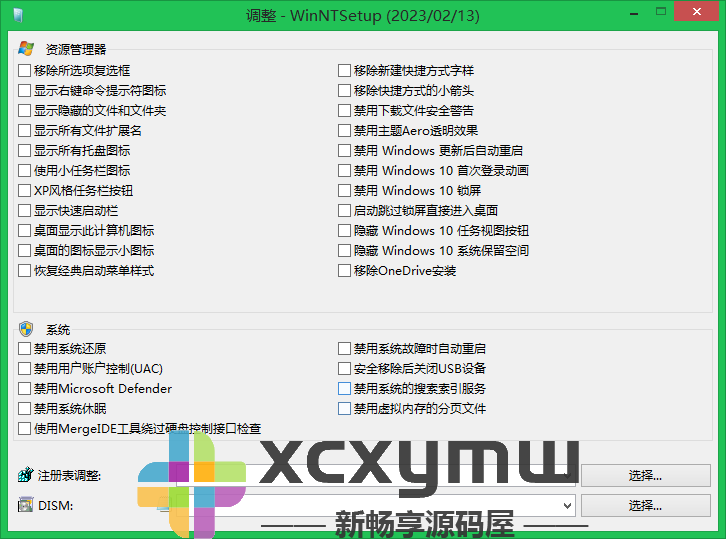Tick 显示所有托盘图标 checkbox
The image size is (726, 539).
24,150
